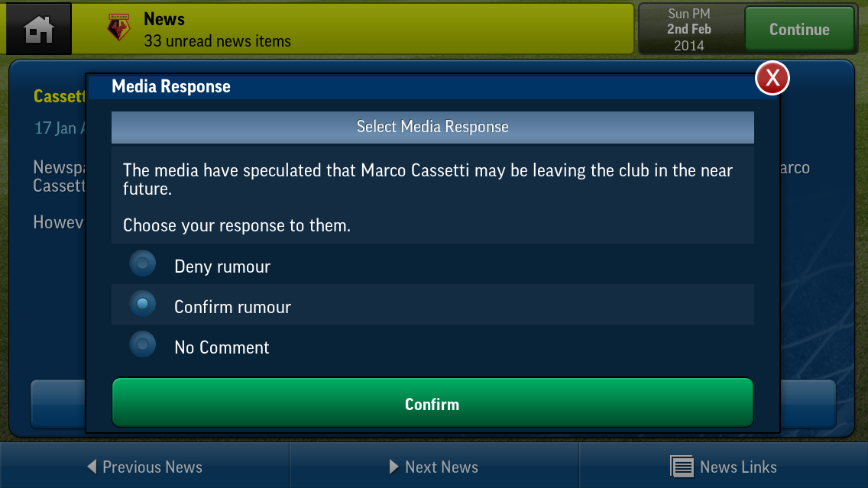The width and height of the screenshot is (868, 488).
Task: Click the 2nd Feb 2014 date panel
Action: pos(688,30)
